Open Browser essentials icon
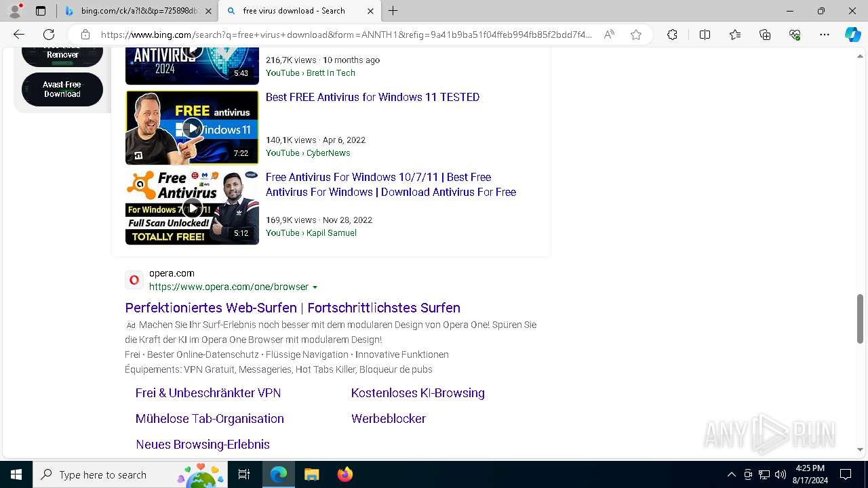The width and height of the screenshot is (868, 488). pos(795,35)
